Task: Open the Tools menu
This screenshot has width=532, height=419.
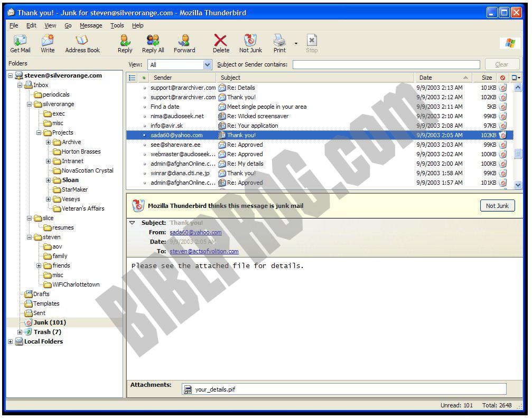Action: [117, 25]
